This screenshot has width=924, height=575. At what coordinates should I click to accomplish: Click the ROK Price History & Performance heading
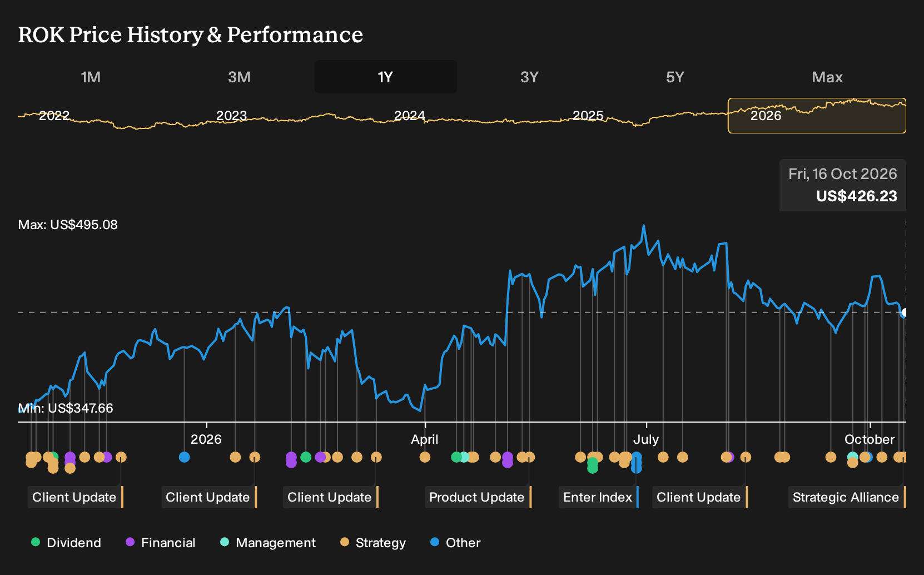click(x=191, y=34)
